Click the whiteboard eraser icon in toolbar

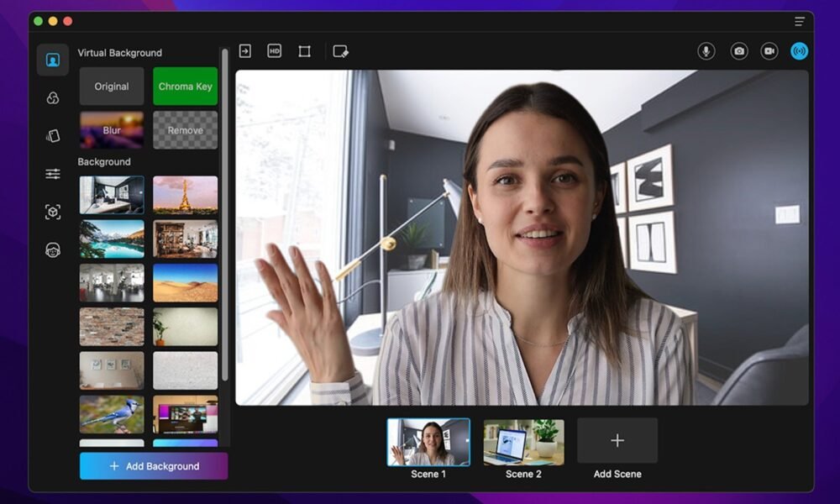(x=340, y=51)
